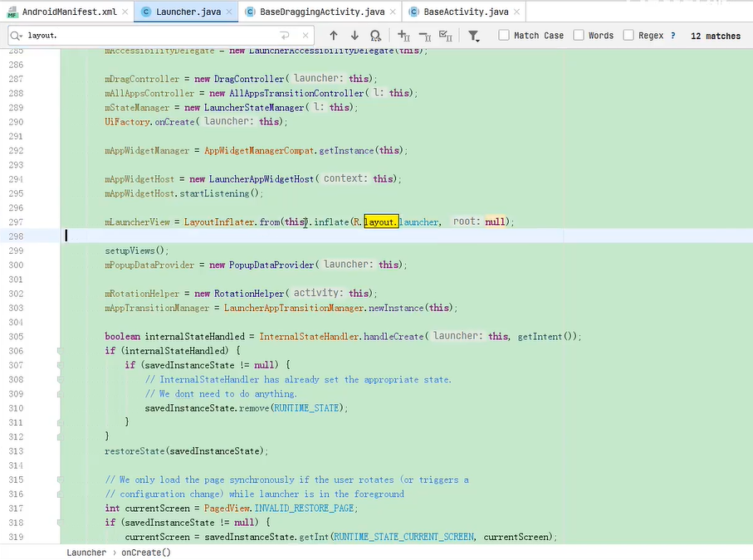The height and width of the screenshot is (560, 753).
Task: Select all occurrences icon in find bar
Action: pos(445,36)
